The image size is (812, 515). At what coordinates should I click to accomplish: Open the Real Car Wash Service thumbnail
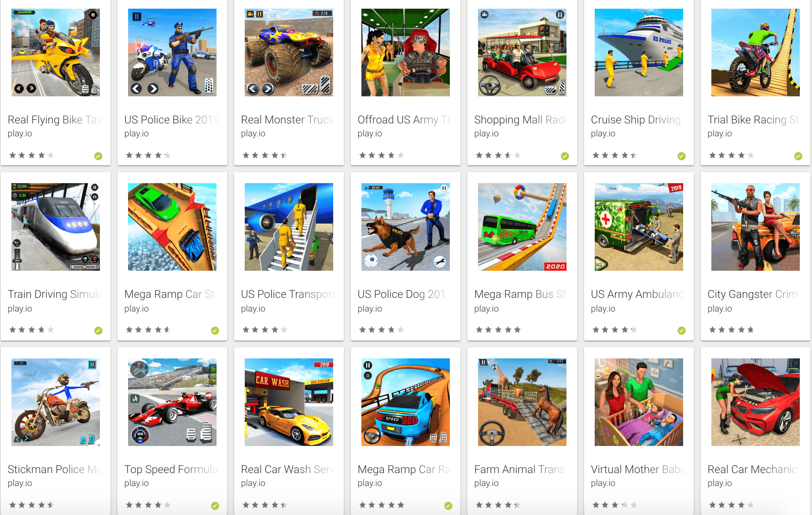(289, 402)
